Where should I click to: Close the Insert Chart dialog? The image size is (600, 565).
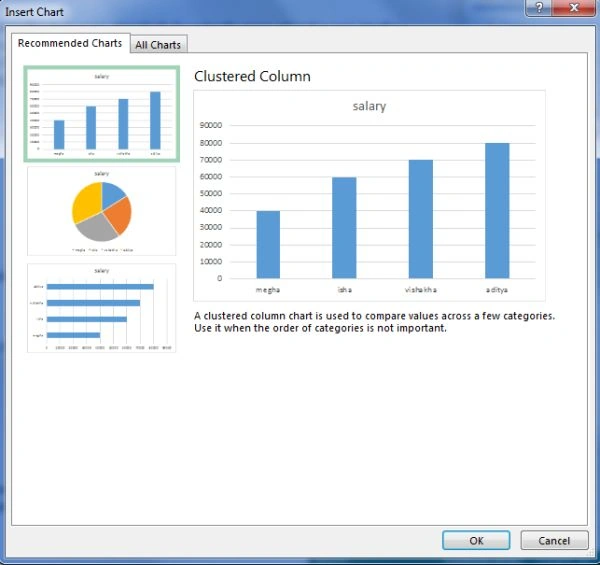click(x=574, y=8)
